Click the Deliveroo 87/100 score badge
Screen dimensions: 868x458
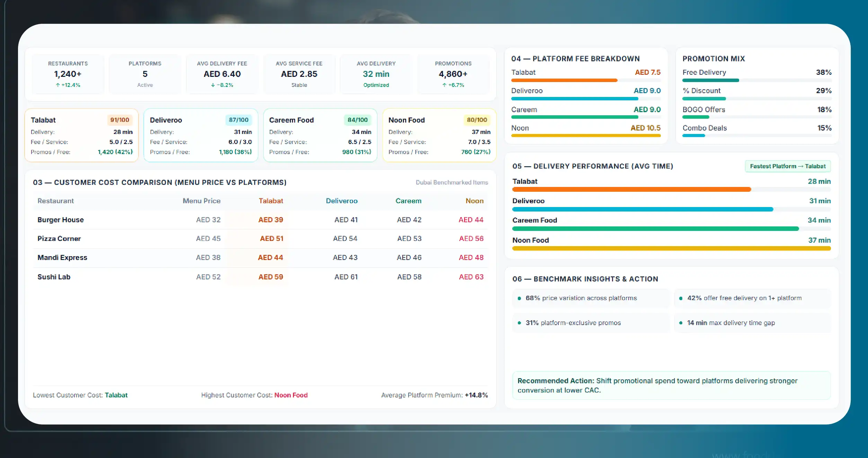click(x=239, y=120)
